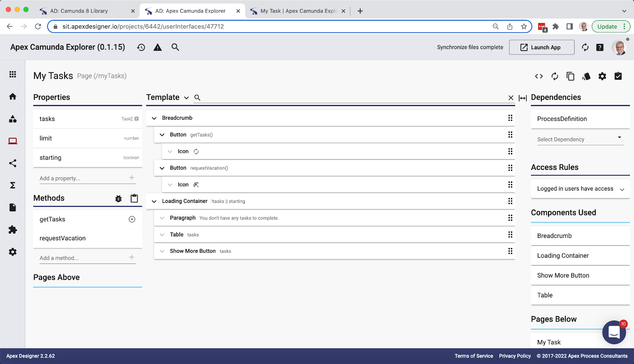634x364 pixels.
Task: Select the starting property
Action: tap(88, 158)
